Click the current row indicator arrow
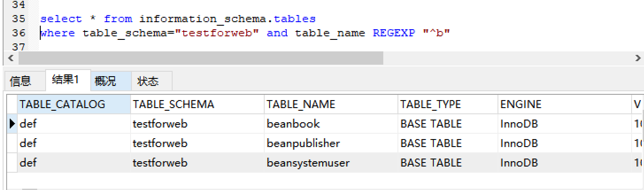Viewport: 644px width, 190px height. (x=12, y=124)
